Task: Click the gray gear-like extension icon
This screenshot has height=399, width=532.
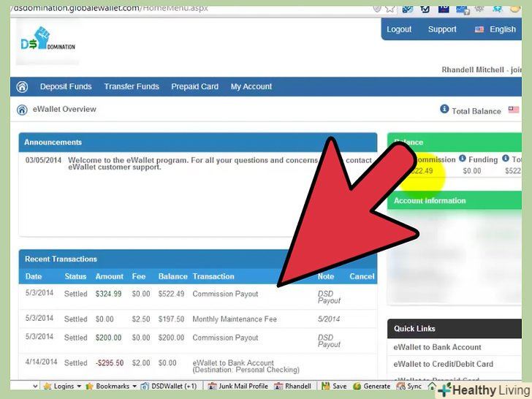Action: tap(479, 9)
